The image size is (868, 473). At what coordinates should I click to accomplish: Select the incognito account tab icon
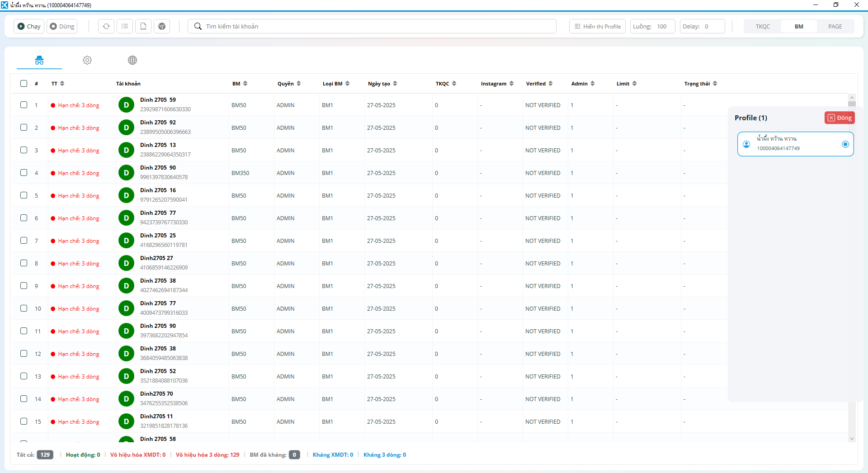(x=39, y=60)
